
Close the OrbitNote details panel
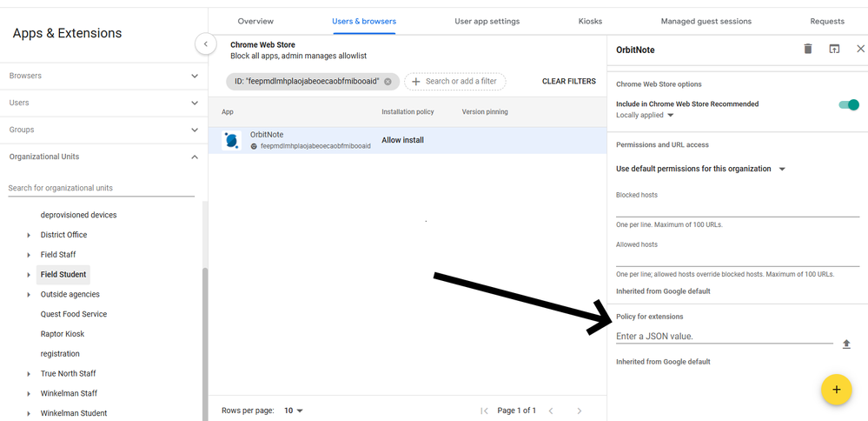[860, 49]
